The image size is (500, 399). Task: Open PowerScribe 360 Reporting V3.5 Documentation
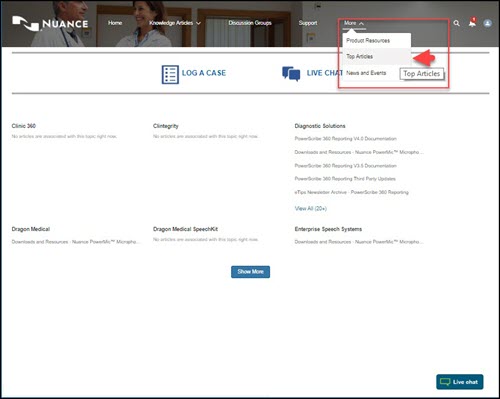point(346,166)
